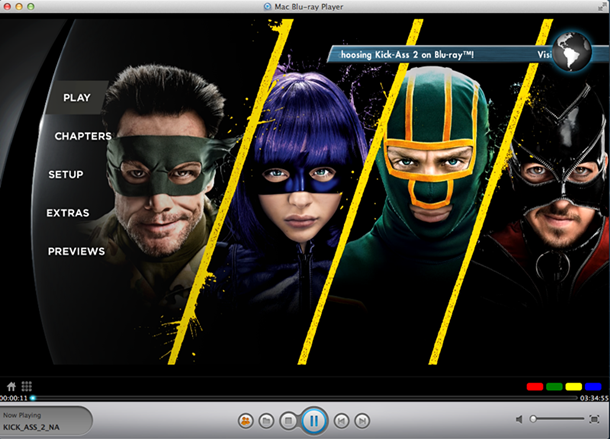The height and width of the screenshot is (439, 610).
Task: Click the title bar fullscreen arrows icon
Action: click(x=602, y=6)
